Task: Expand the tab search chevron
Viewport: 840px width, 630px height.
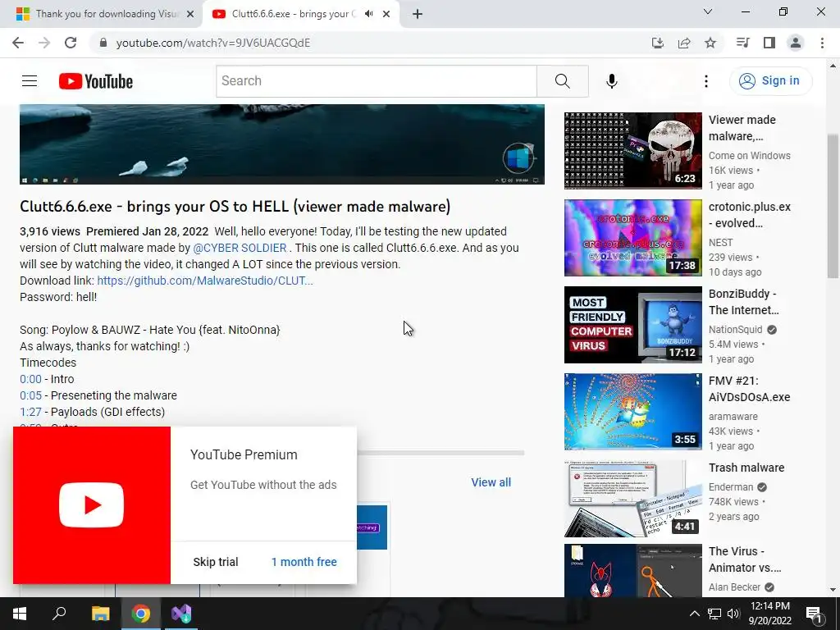Action: point(708,11)
